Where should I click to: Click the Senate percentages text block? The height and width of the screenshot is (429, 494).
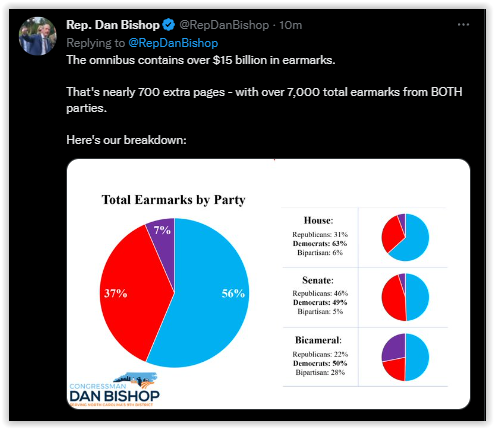click(320, 295)
